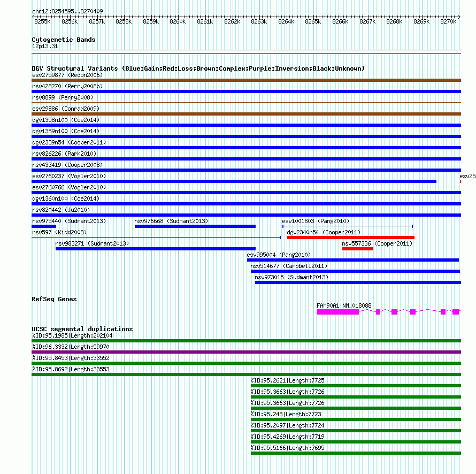Select the purple %ID:96.3332|Length:59970 duplication bar
This screenshot has height=474, width=476.
(246, 352)
